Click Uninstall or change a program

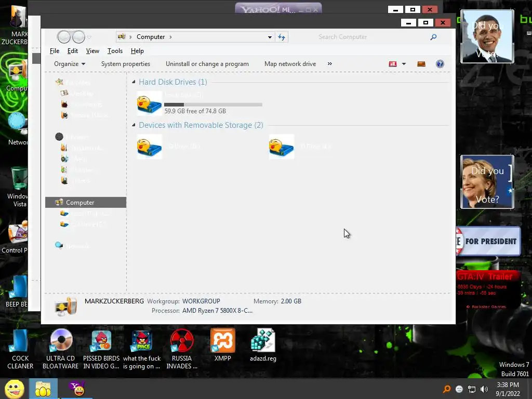207,64
